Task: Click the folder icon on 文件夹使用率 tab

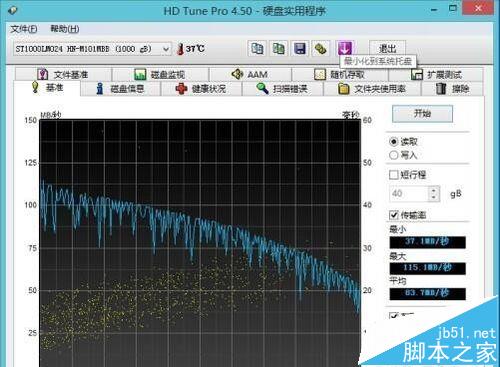Action: tap(343, 89)
